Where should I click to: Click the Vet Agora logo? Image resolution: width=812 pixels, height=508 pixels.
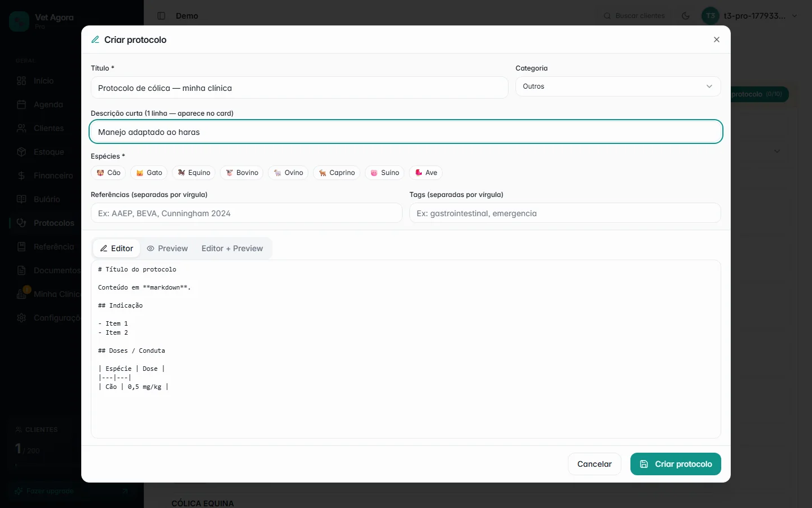(19, 21)
